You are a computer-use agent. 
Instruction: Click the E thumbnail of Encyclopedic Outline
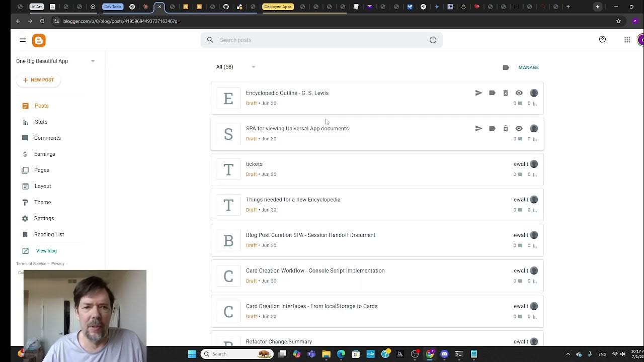click(x=228, y=99)
